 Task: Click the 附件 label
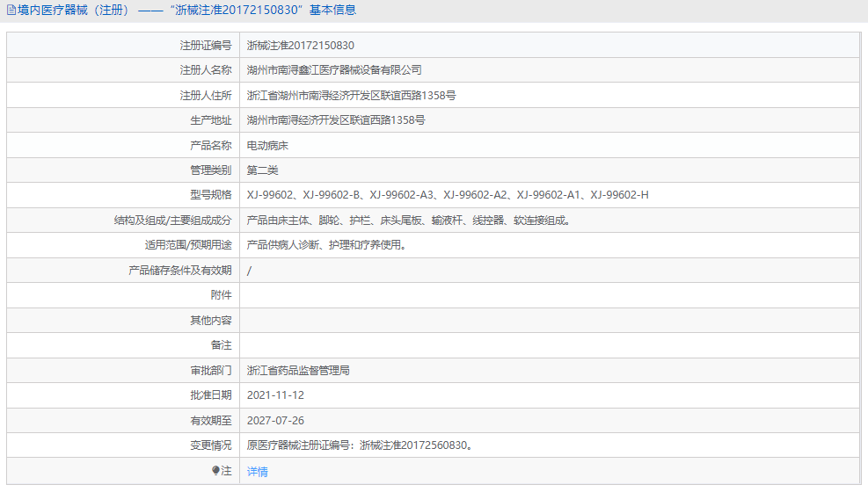(221, 295)
